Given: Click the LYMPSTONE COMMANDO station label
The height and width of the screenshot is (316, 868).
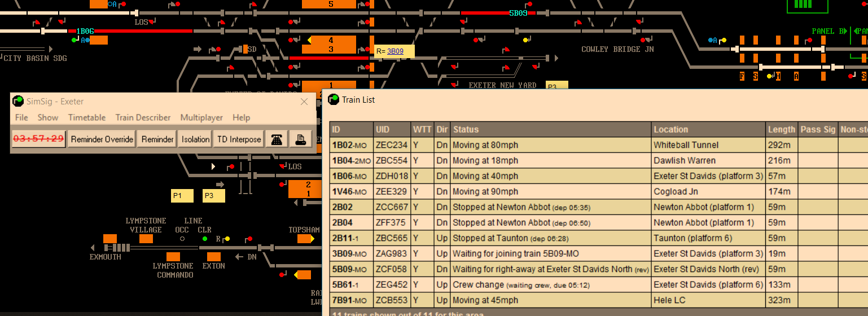Looking at the screenshot, I should 175,270.
